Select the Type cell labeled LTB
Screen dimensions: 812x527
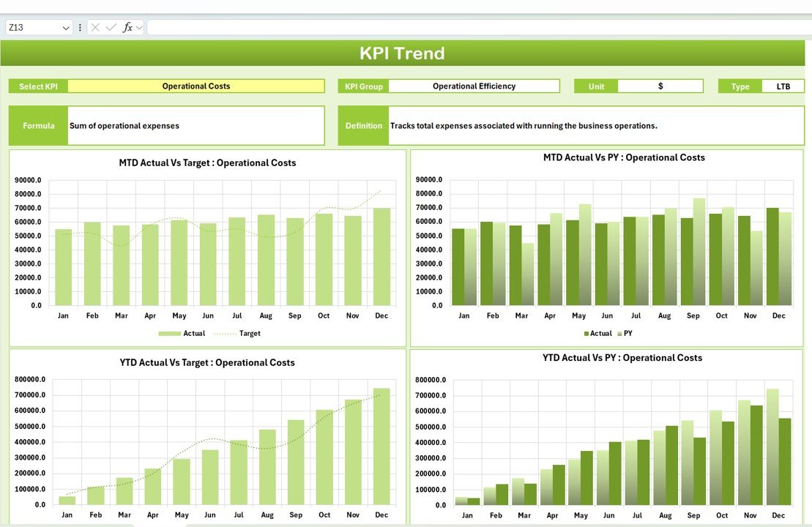(783, 86)
